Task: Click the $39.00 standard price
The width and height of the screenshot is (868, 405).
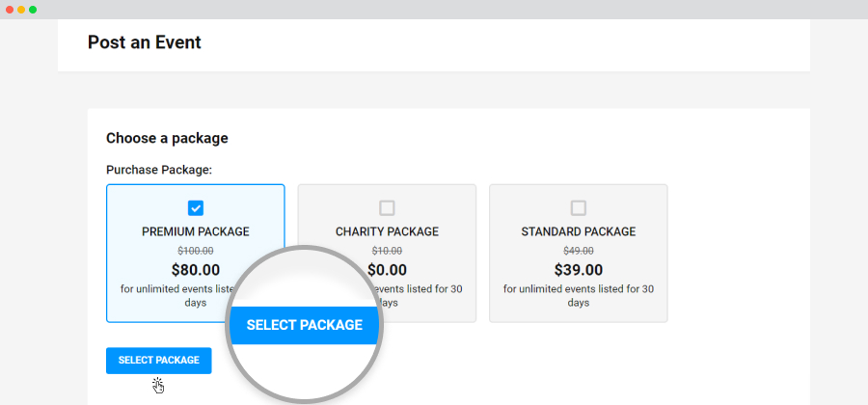Action: click(x=579, y=270)
